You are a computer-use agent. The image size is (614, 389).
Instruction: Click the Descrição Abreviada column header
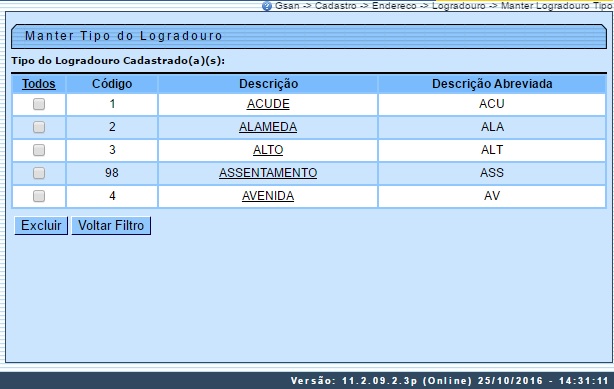click(x=492, y=84)
